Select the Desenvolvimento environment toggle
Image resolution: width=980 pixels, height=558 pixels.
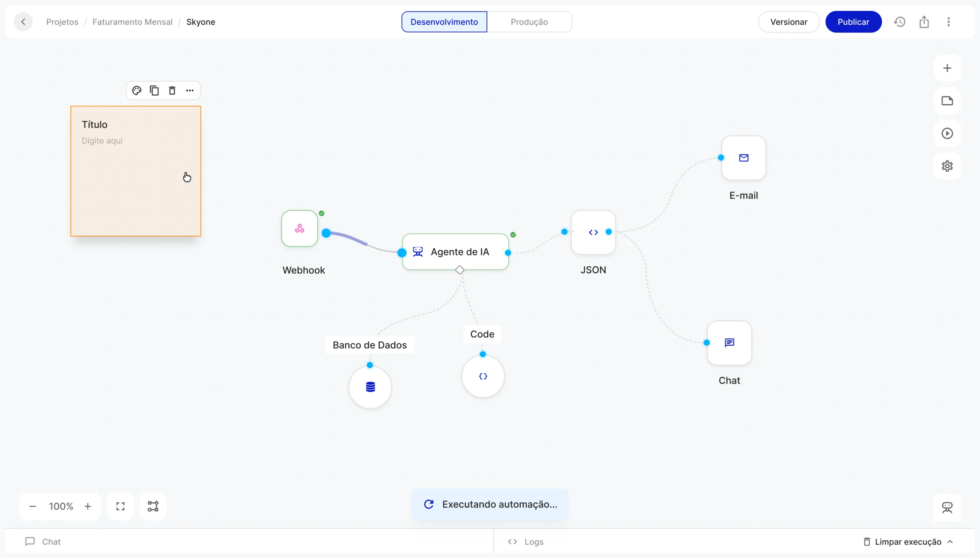click(x=444, y=22)
